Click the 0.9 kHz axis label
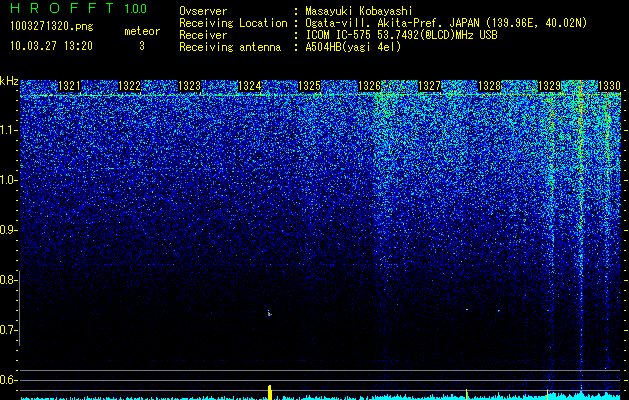 (x=9, y=230)
